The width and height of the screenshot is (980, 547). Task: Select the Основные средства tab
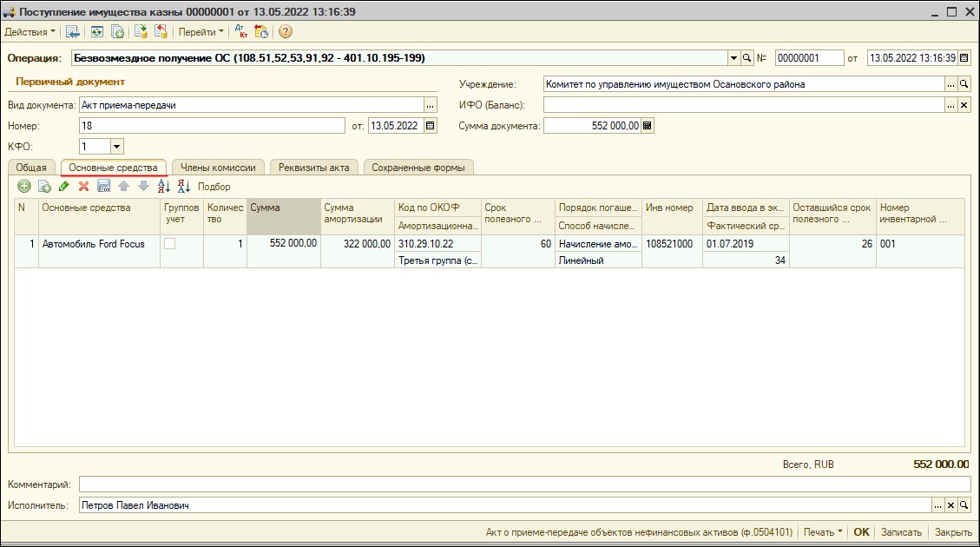[x=113, y=168]
